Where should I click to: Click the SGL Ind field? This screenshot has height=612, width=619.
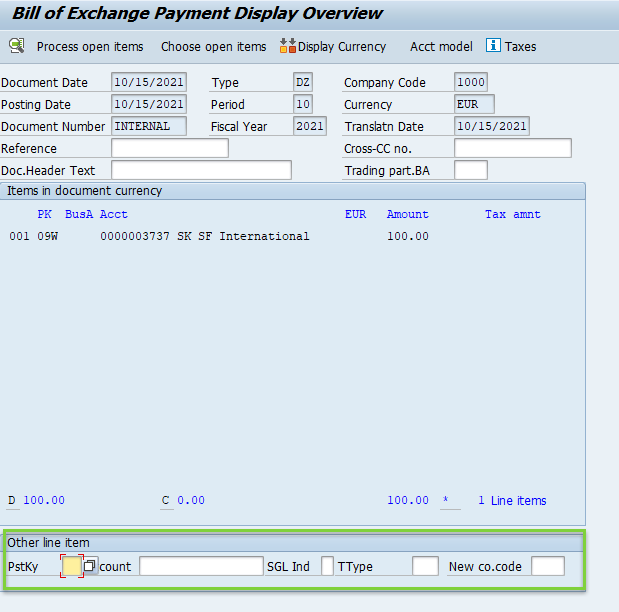pyautogui.click(x=327, y=566)
